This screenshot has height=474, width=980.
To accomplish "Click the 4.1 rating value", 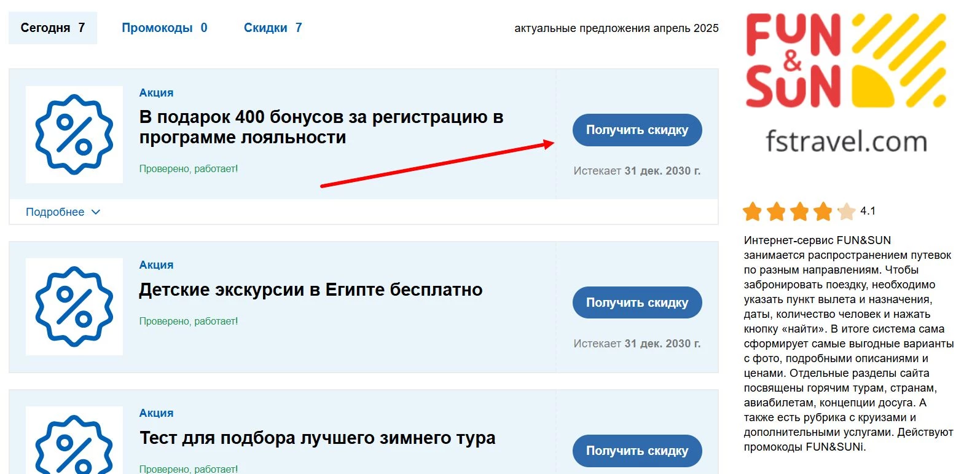I will (x=868, y=211).
